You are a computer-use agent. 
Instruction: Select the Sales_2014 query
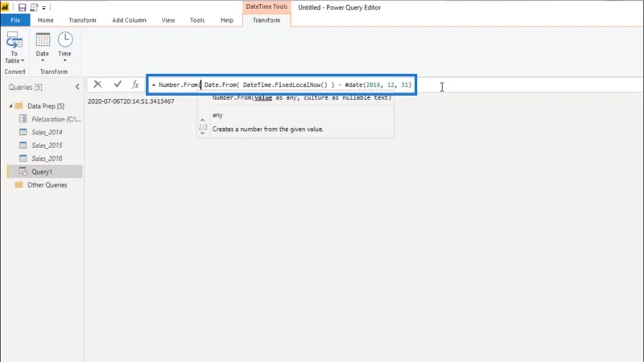coord(47,132)
